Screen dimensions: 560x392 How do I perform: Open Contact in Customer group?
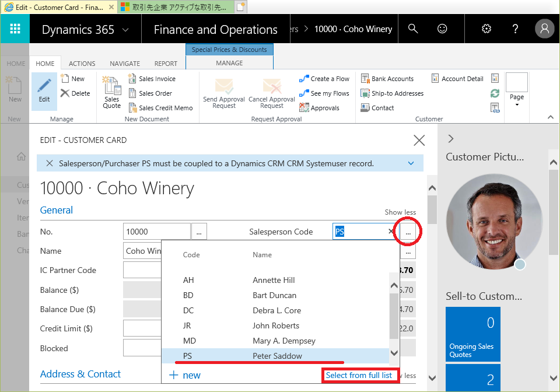click(x=377, y=108)
